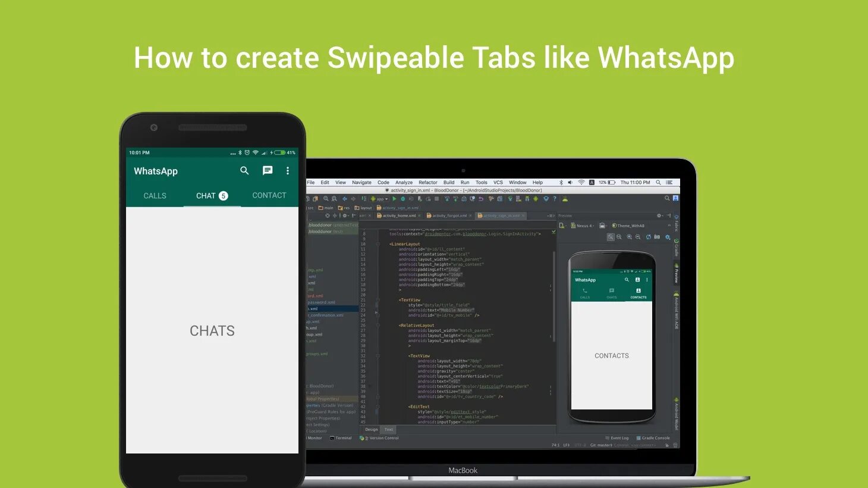Tap the search icon in the preview phone header

[x=627, y=280]
